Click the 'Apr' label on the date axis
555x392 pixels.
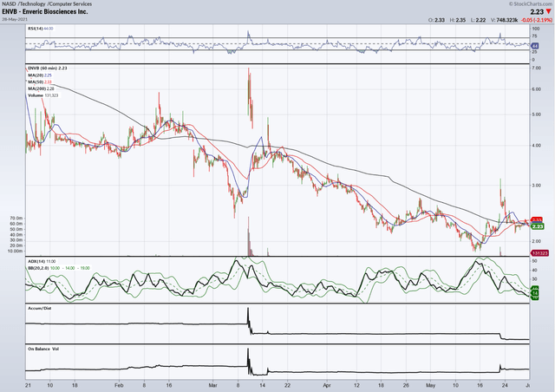click(327, 385)
